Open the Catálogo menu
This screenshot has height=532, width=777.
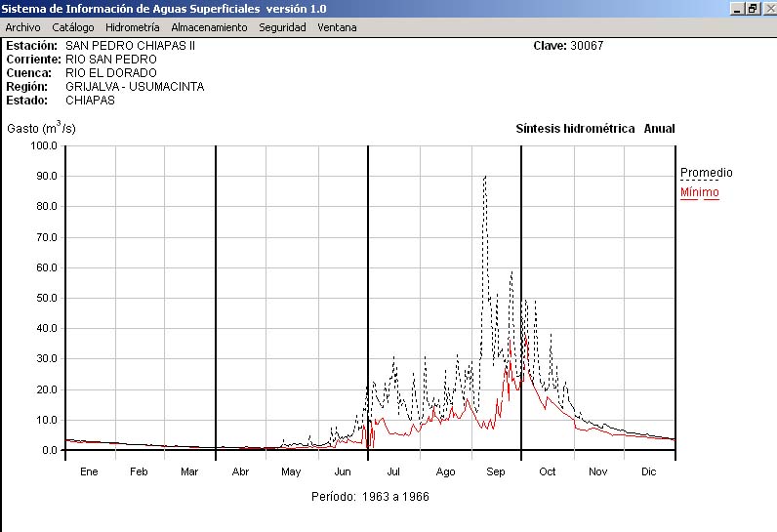pyautogui.click(x=73, y=27)
